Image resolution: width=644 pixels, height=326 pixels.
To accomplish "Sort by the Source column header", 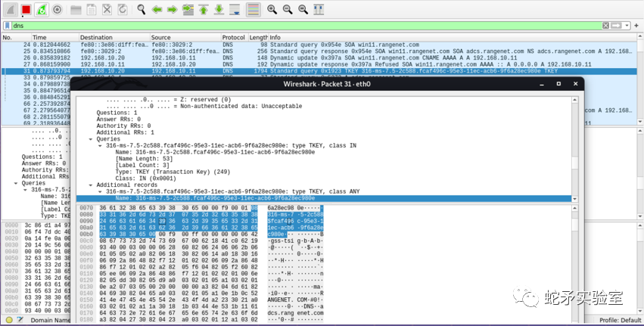I will tap(185, 37).
